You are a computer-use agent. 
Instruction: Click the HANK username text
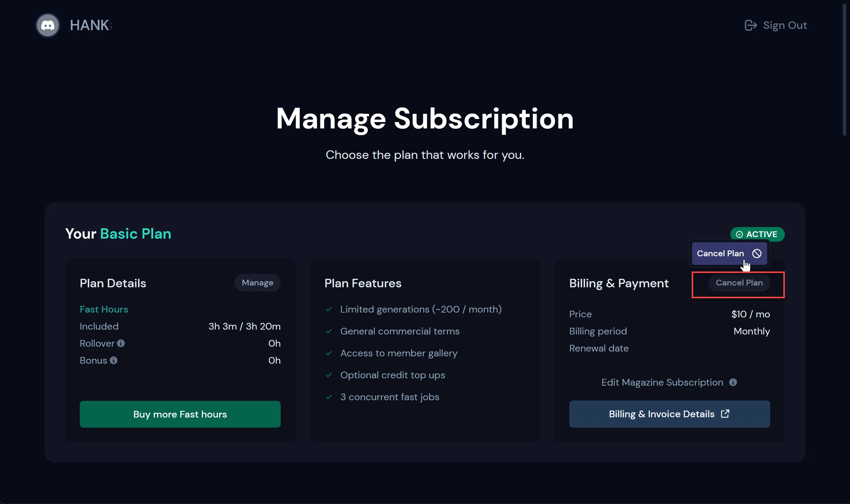89,25
